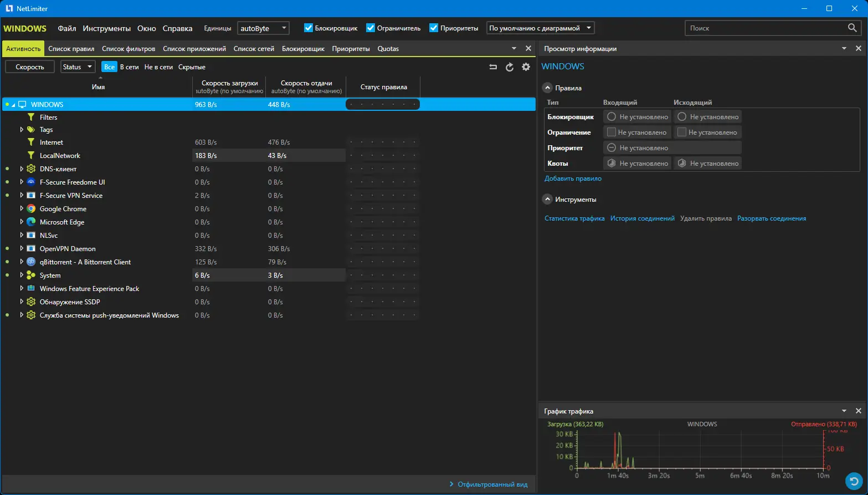Switch to the Список правил tab

coord(71,49)
